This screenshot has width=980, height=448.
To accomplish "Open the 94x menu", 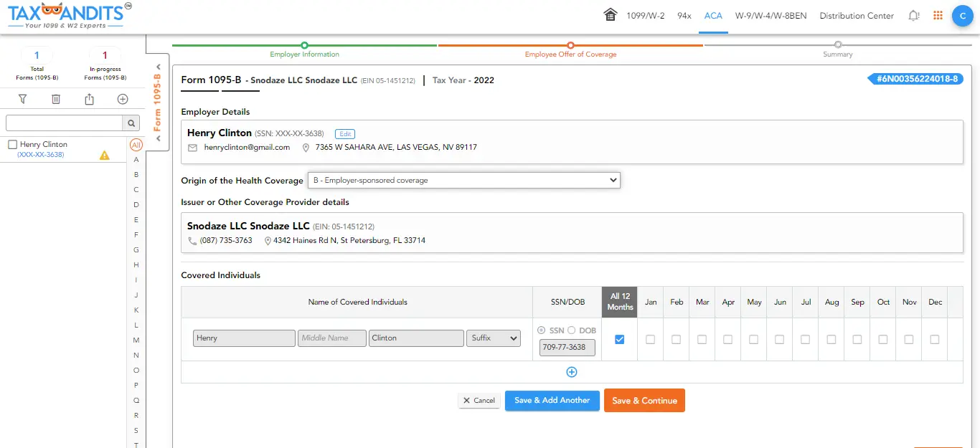I will pyautogui.click(x=684, y=16).
